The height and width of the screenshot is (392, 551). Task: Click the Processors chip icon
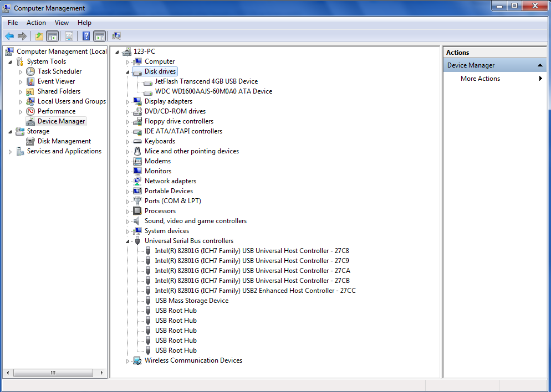[137, 211]
